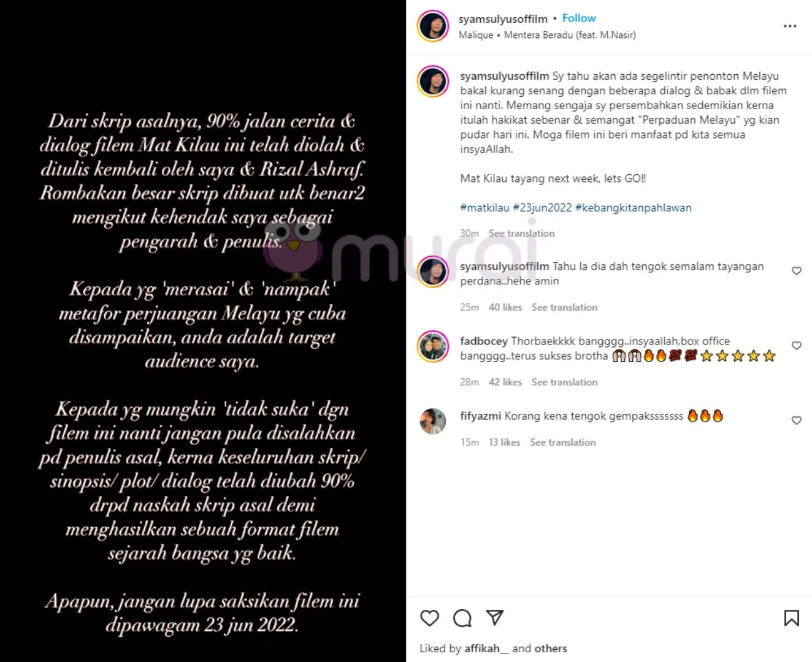Viewport: 812px width, 662px height.
Task: Like fifyazmi's comment heart
Action: [797, 420]
